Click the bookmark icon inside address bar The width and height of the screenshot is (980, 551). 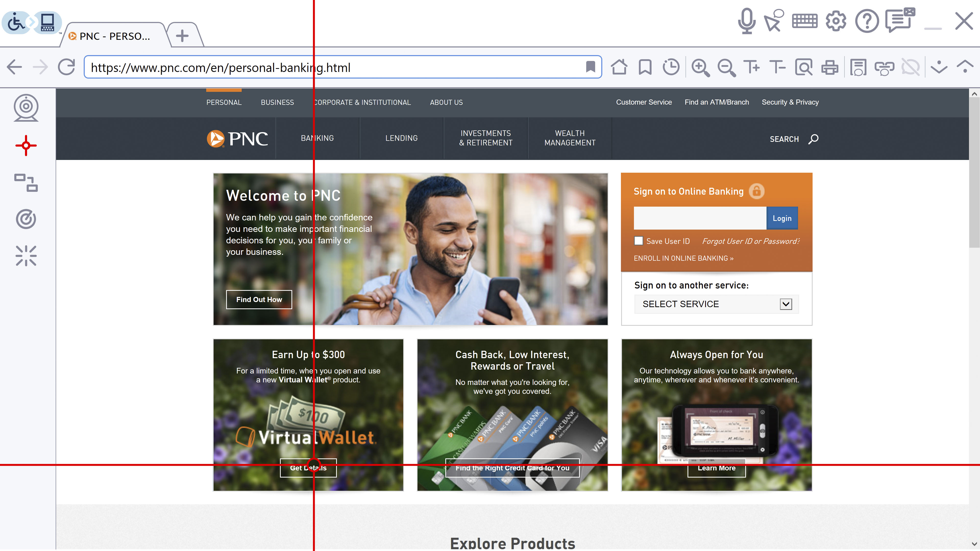591,67
